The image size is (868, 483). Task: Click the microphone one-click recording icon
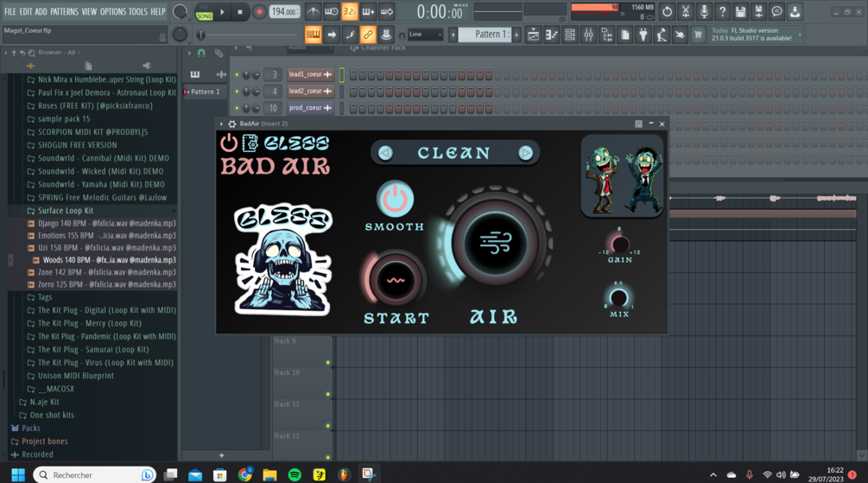704,11
